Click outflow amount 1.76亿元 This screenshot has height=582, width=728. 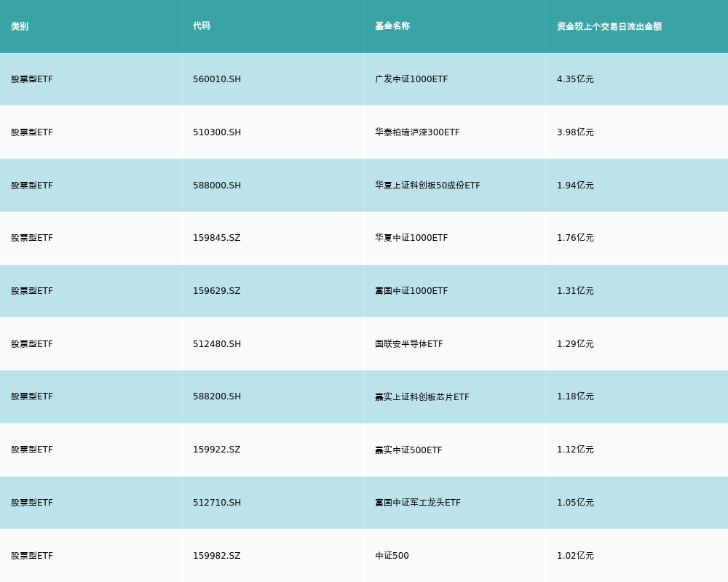575,238
